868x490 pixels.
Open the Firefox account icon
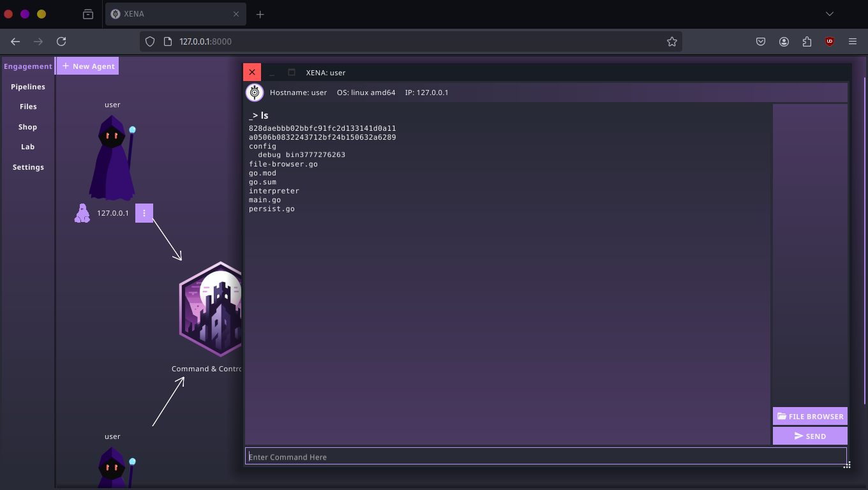[784, 41]
